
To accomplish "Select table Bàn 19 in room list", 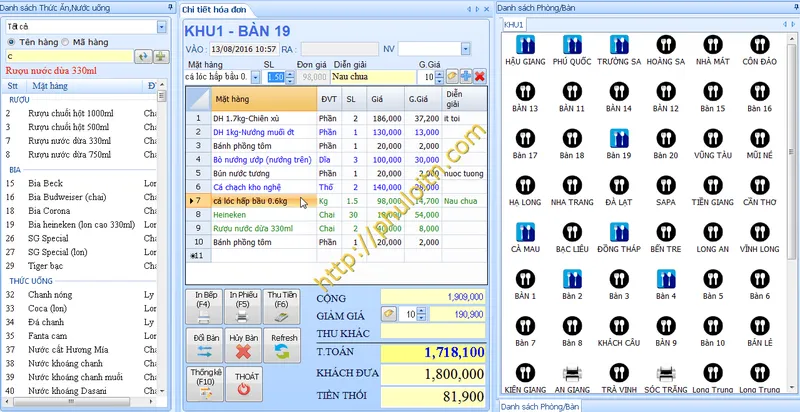I will tap(619, 138).
